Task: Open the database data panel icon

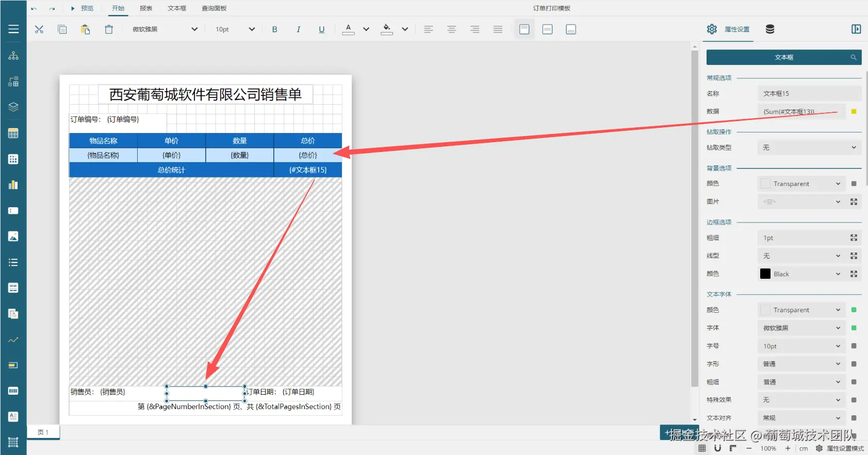Action: (770, 29)
